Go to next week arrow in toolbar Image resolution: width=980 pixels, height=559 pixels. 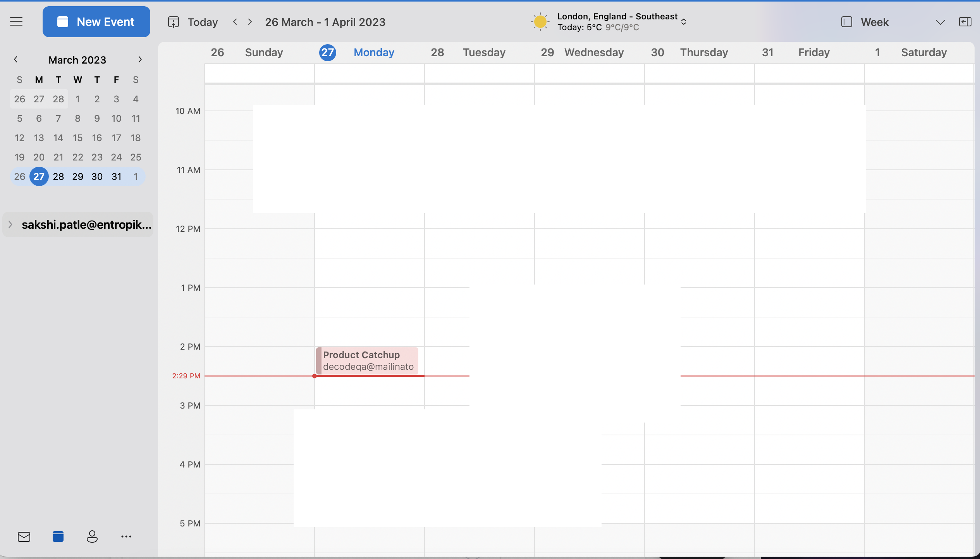(x=250, y=22)
